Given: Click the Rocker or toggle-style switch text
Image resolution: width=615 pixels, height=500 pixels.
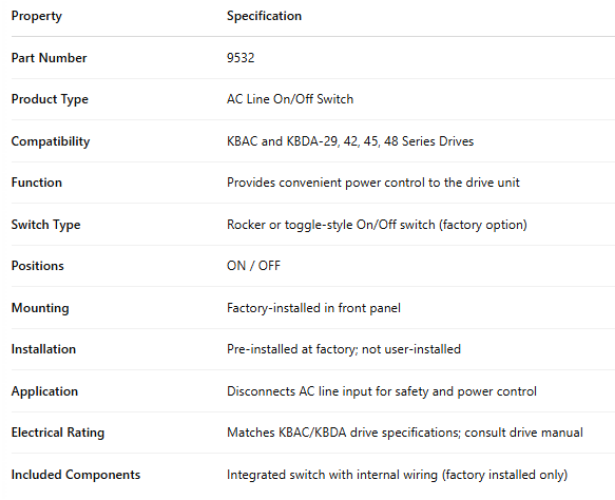Looking at the screenshot, I should tap(376, 225).
